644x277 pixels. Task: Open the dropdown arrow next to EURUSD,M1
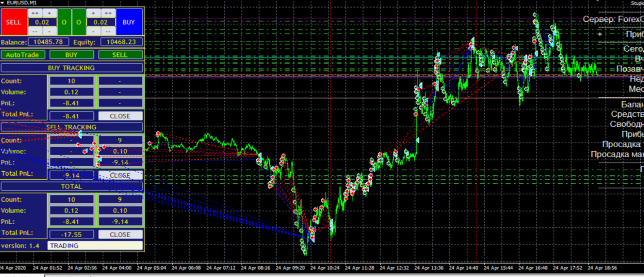pos(2,2)
